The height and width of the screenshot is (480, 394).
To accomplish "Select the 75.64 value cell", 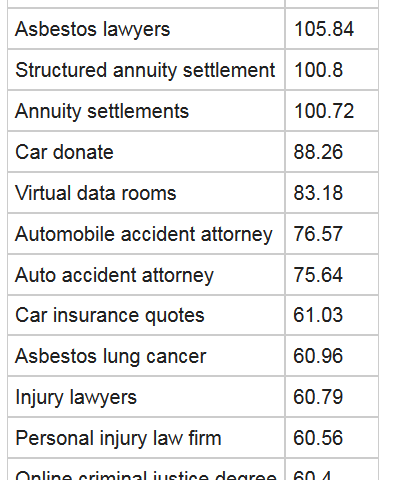I will click(332, 275).
